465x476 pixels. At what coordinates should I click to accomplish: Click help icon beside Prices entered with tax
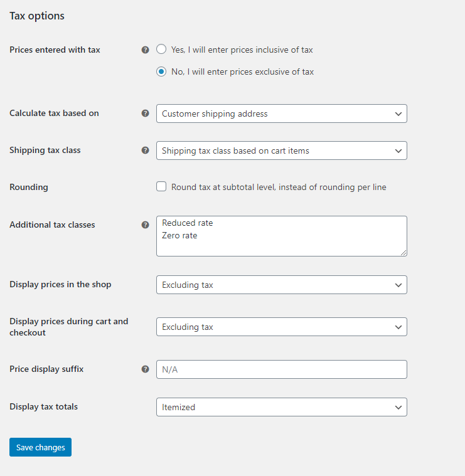pyautogui.click(x=146, y=50)
